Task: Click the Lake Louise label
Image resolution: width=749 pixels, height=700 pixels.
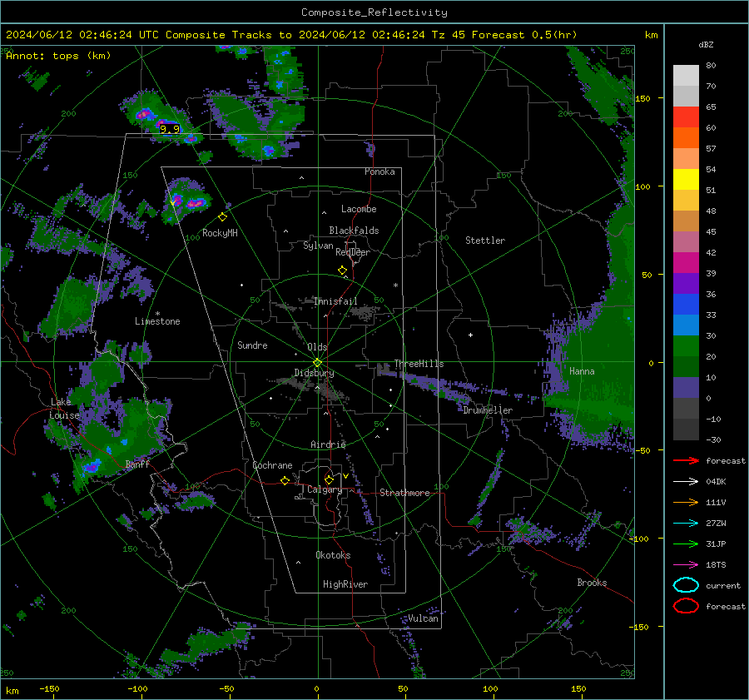Action: tap(64, 409)
